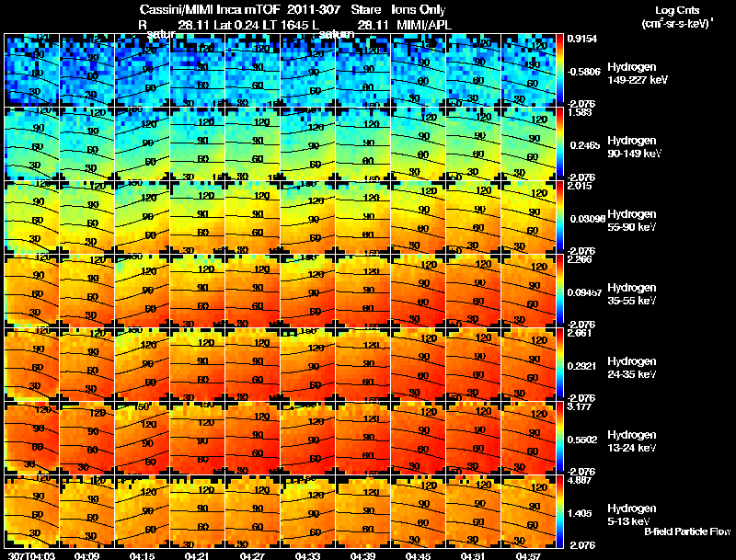Image resolution: width=736 pixels, height=560 pixels.
Task: Click the 55-90 keV color scale bar
Action: [559, 218]
